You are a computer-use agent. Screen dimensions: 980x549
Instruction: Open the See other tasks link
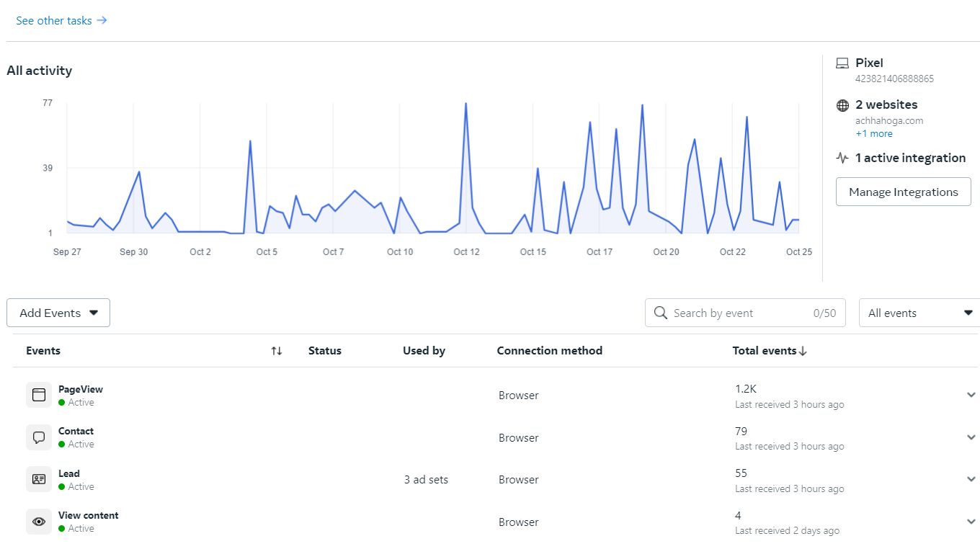click(61, 20)
